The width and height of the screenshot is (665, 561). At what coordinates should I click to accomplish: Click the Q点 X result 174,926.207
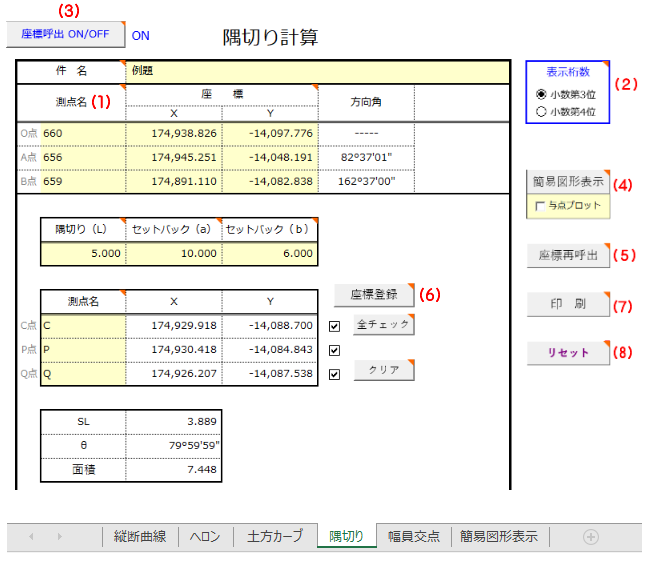point(174,374)
